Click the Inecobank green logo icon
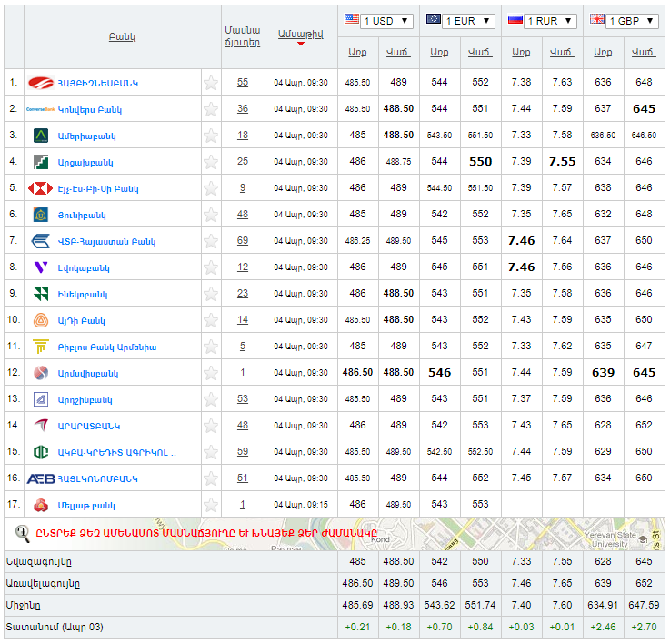Viewport: 670px width, 644px height. coord(41,294)
